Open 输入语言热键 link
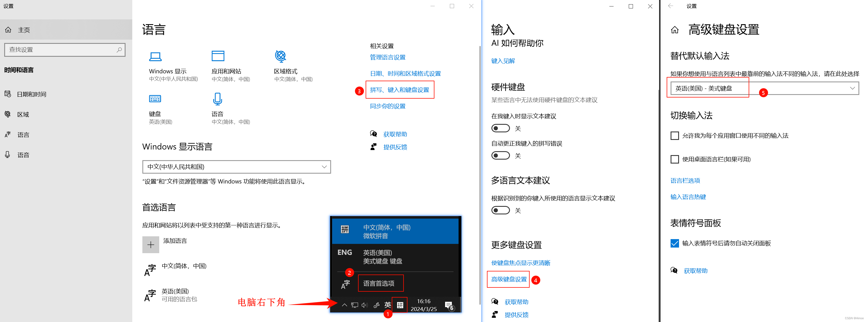 (x=688, y=197)
